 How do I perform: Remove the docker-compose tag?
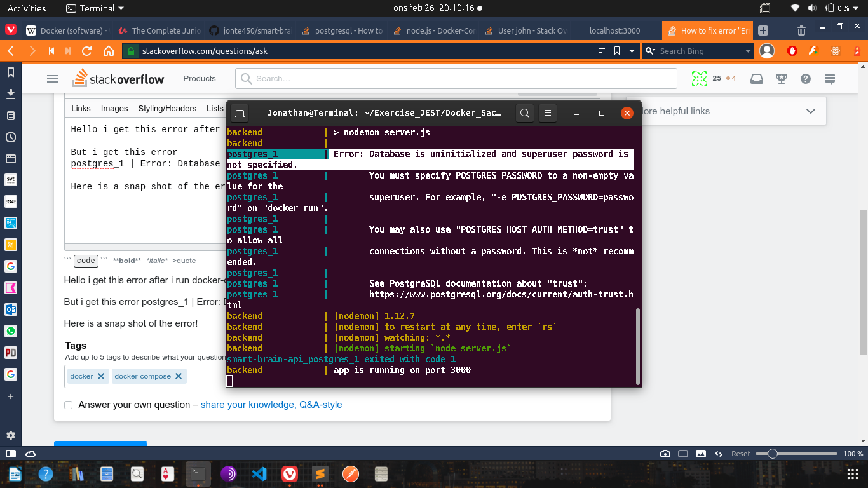[179, 376]
